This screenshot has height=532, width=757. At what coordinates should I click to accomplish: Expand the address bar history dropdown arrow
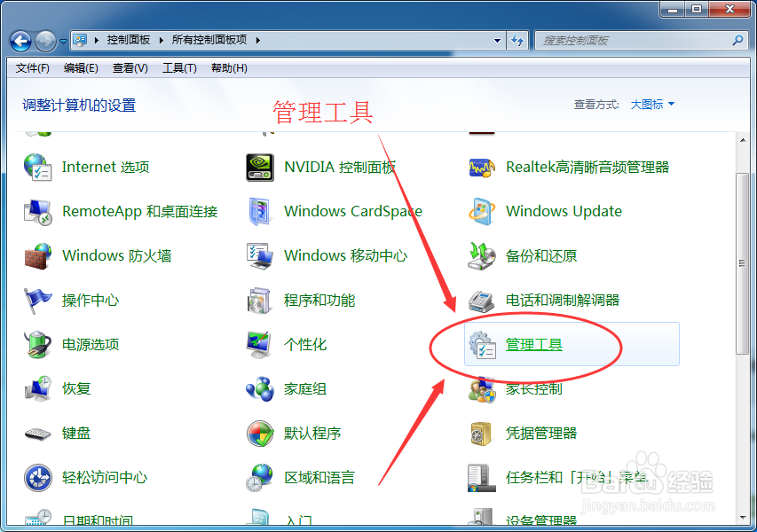[497, 41]
